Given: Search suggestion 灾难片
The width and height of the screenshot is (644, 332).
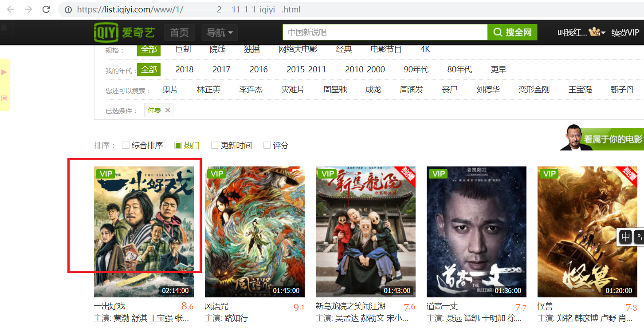Looking at the screenshot, I should [x=293, y=90].
